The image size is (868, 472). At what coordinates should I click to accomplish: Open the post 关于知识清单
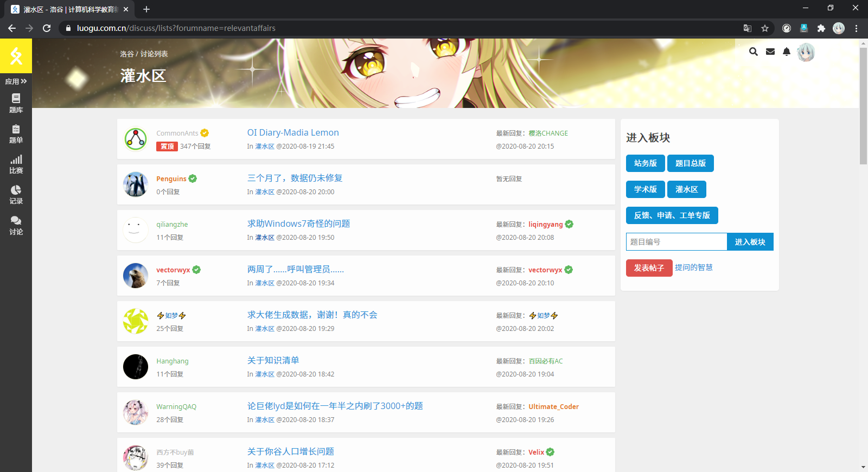coord(273,360)
